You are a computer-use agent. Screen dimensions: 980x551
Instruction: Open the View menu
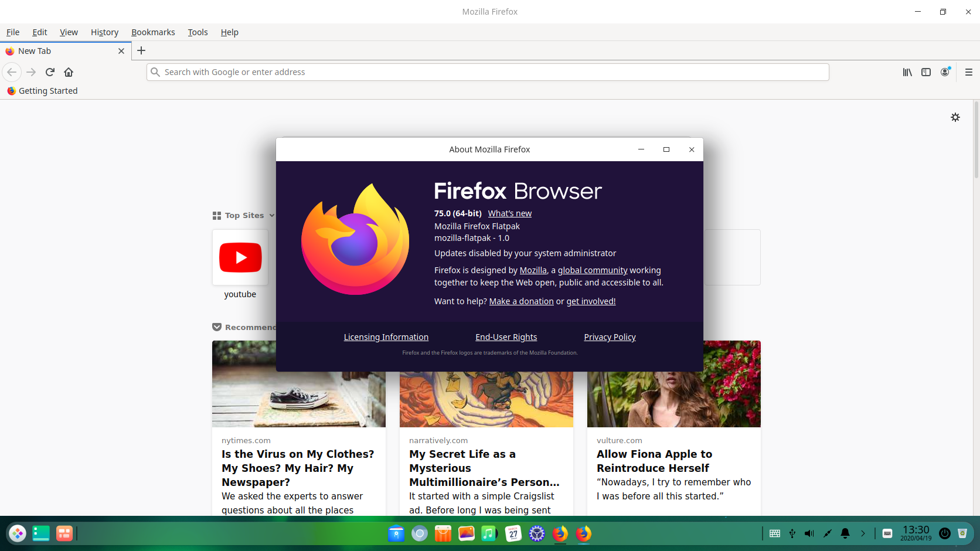(69, 32)
